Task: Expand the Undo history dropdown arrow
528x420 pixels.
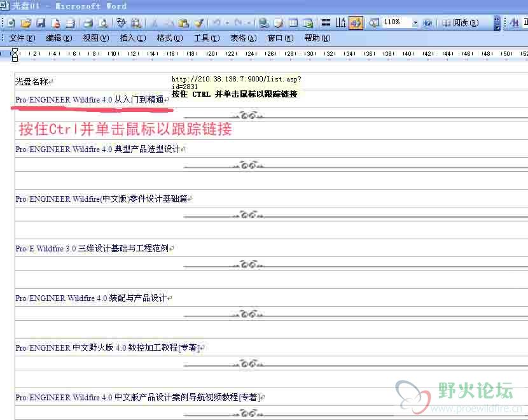Action: tap(227, 23)
